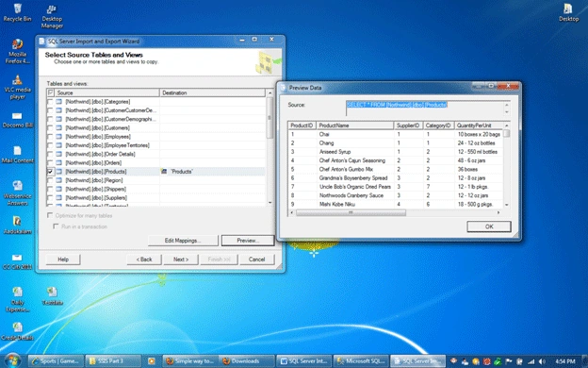This screenshot has width=588, height=368.
Task: Click the Help button
Action: (63, 259)
